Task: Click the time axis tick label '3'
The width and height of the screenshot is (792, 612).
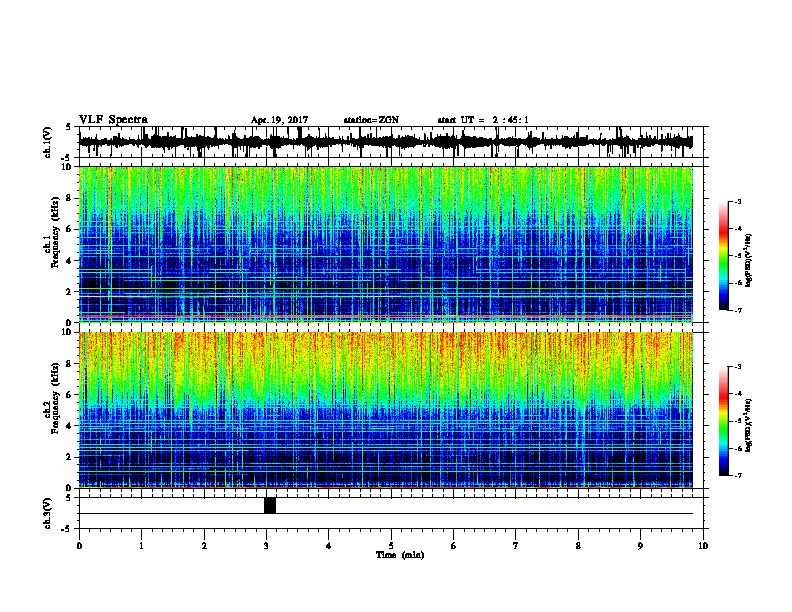Action: (x=266, y=546)
